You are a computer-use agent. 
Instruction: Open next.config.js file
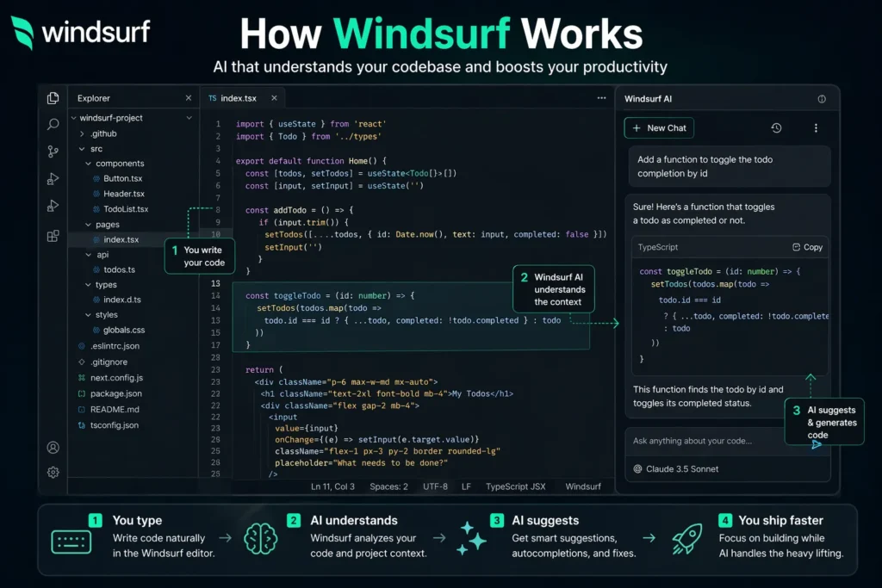pyautogui.click(x=116, y=378)
